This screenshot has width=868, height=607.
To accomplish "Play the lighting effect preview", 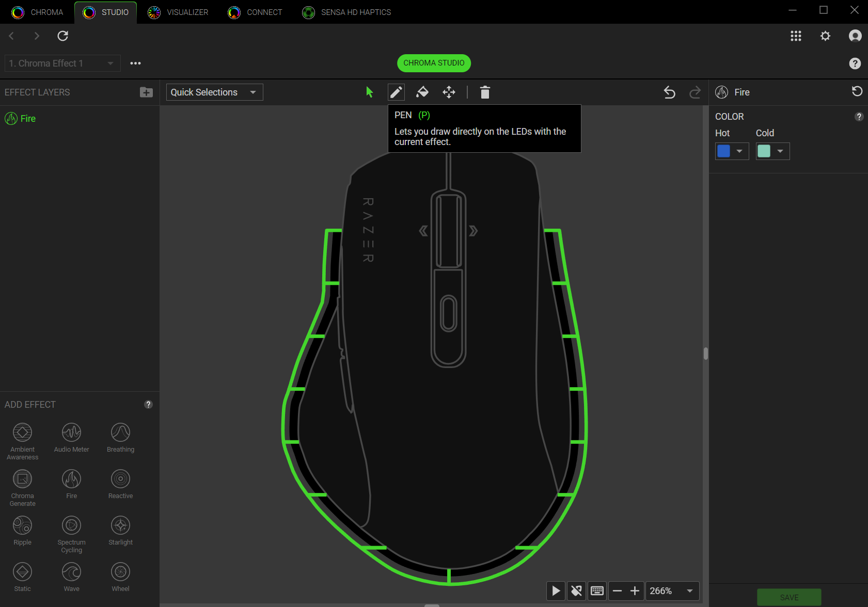I will (x=556, y=590).
